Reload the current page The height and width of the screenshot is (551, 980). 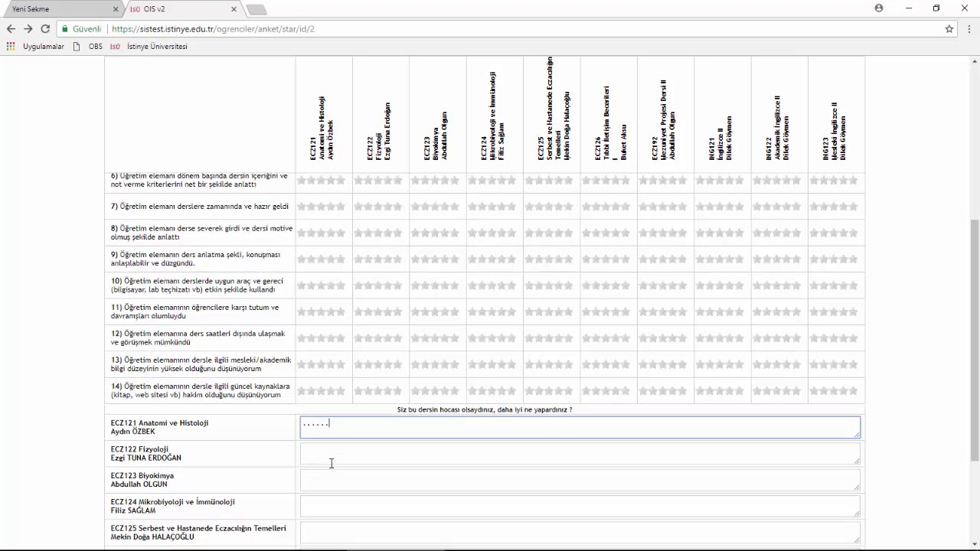45,29
